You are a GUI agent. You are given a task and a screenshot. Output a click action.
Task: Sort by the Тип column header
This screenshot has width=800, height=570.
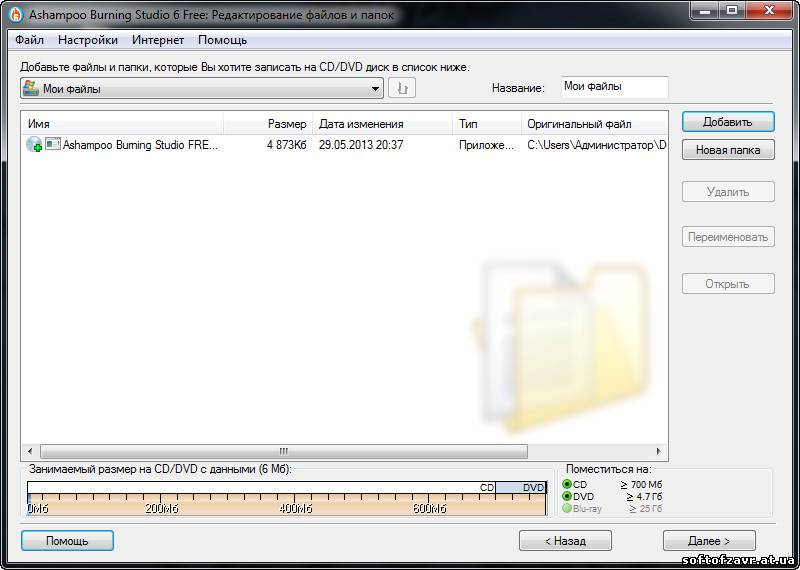(x=487, y=124)
